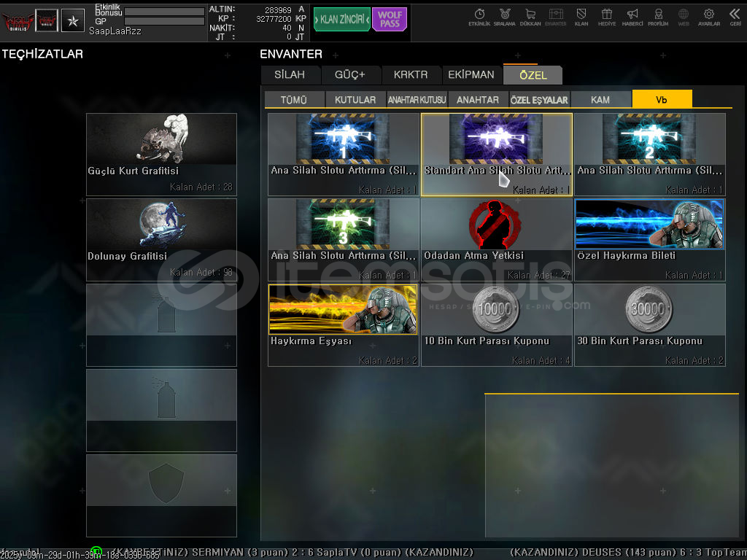Click the star rank badge

click(x=73, y=20)
